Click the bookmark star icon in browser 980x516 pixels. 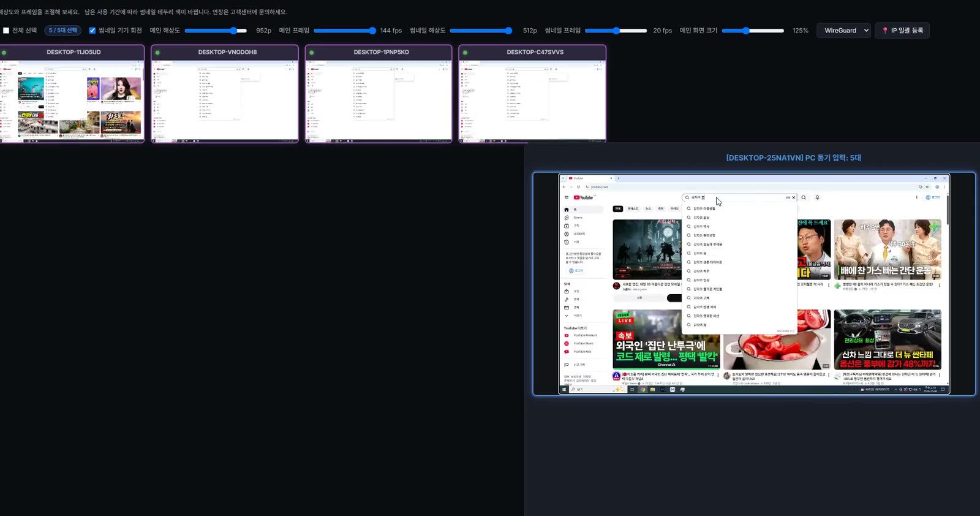(x=927, y=187)
